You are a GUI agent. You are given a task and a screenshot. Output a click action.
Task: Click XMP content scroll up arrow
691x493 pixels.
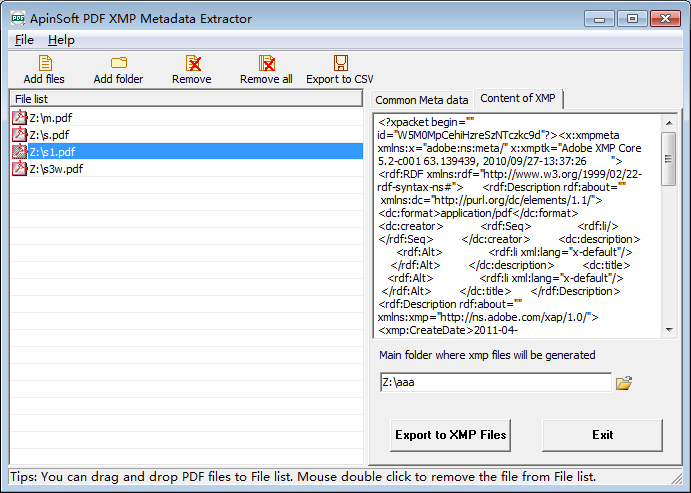(x=669, y=123)
